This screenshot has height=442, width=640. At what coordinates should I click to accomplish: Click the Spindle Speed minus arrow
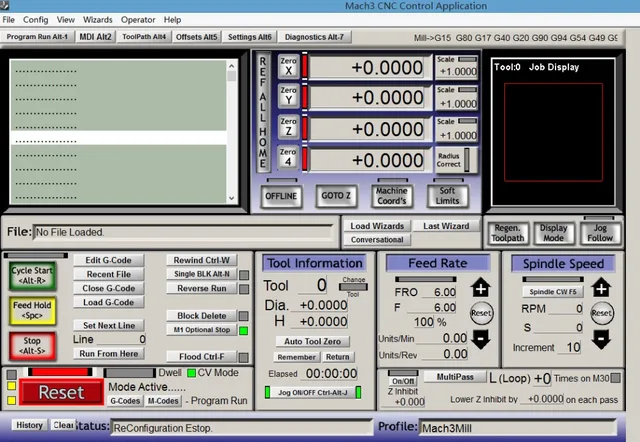click(x=601, y=340)
